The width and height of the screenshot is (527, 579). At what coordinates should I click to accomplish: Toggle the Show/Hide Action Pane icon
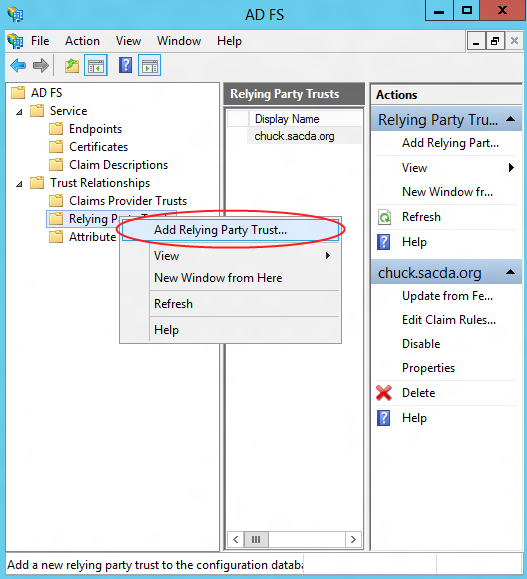[x=149, y=65]
